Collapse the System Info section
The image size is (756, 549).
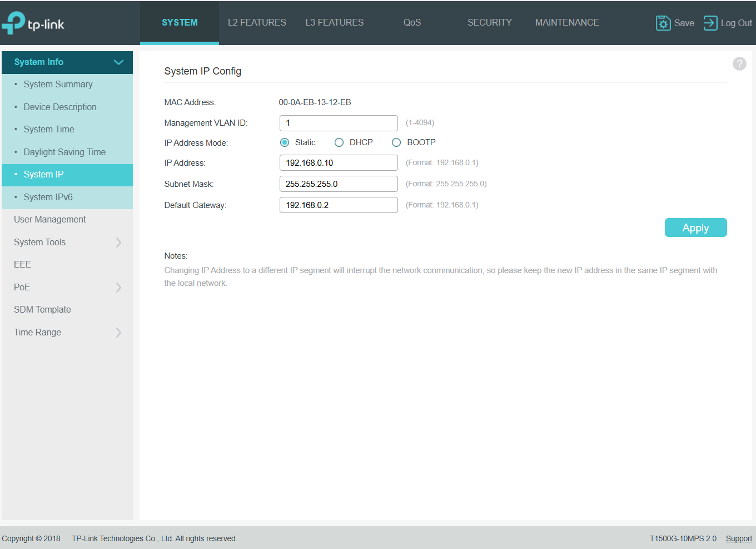118,62
